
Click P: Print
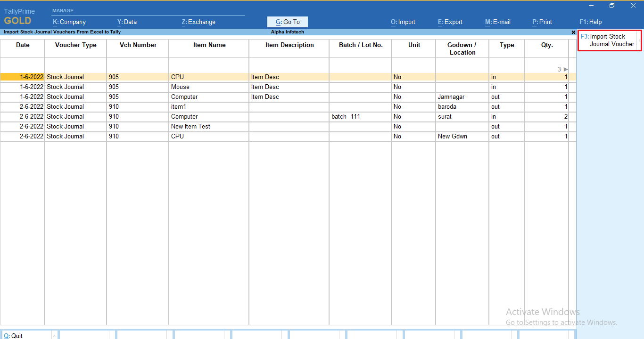tap(542, 22)
